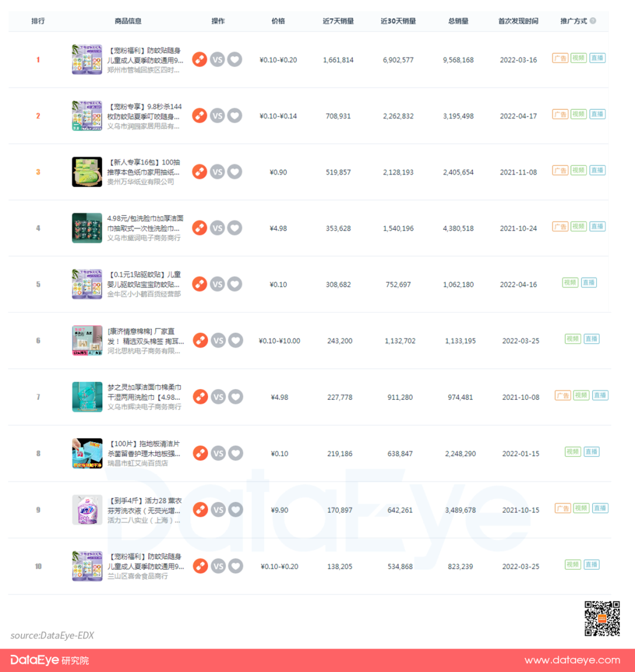The width and height of the screenshot is (635, 672).
Task: Click heart icon in rank 8 拖地板清洁片 row
Action: click(x=236, y=453)
